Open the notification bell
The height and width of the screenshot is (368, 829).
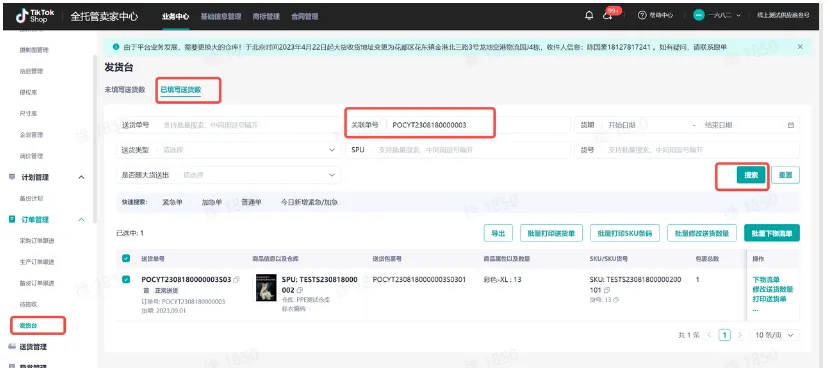(x=589, y=16)
